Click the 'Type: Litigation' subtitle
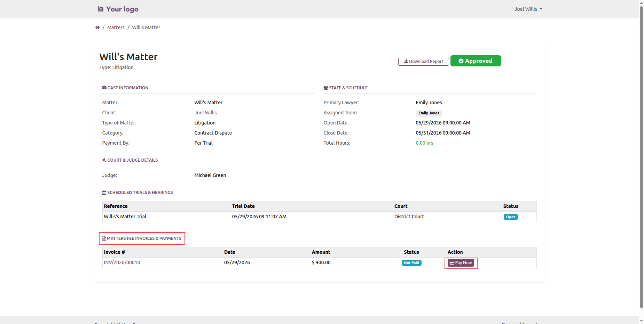The height and width of the screenshot is (324, 644). click(x=116, y=67)
